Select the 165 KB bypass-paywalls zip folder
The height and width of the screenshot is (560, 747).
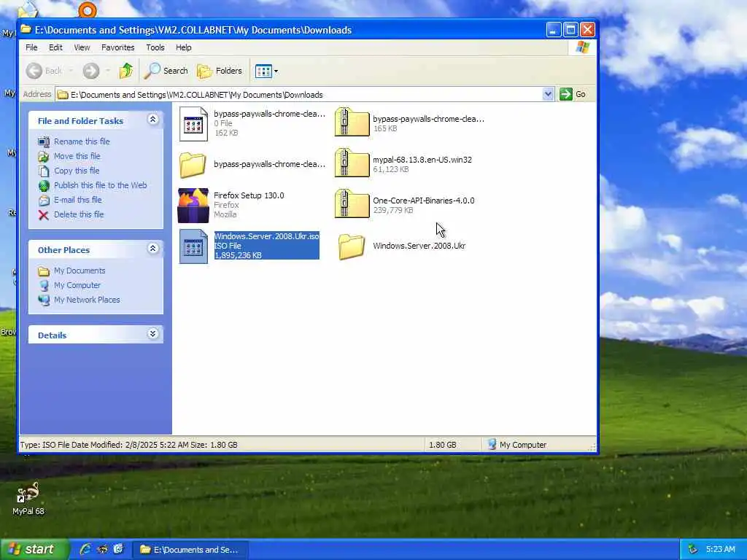[x=352, y=122]
